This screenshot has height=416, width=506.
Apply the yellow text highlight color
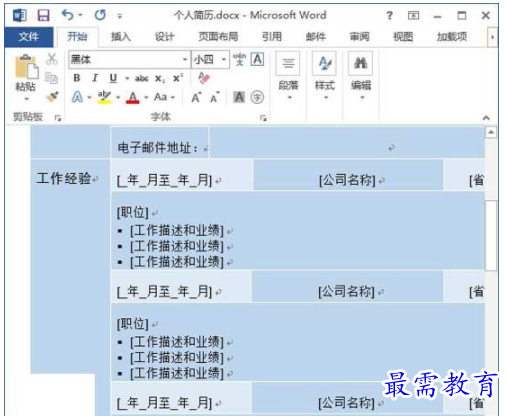tap(104, 97)
